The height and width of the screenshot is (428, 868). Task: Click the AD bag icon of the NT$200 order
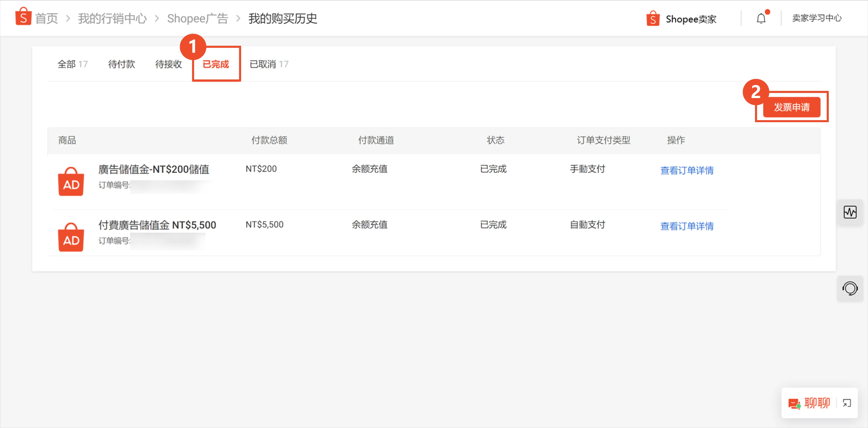(x=71, y=181)
